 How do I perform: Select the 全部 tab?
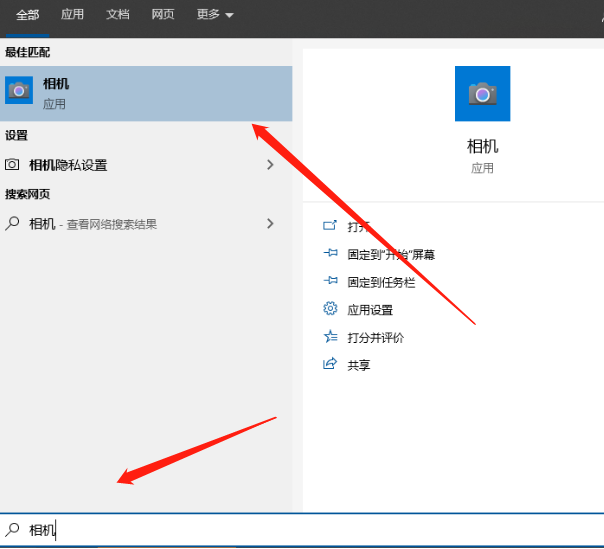coord(27,15)
